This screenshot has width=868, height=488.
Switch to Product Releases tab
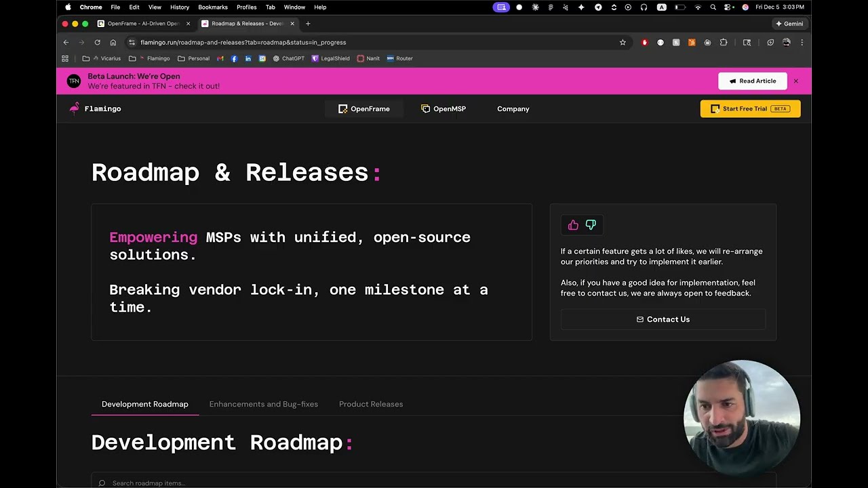[x=371, y=404]
